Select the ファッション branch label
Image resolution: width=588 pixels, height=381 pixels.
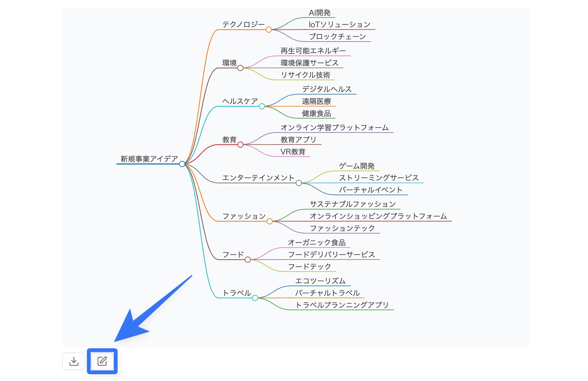(x=244, y=216)
